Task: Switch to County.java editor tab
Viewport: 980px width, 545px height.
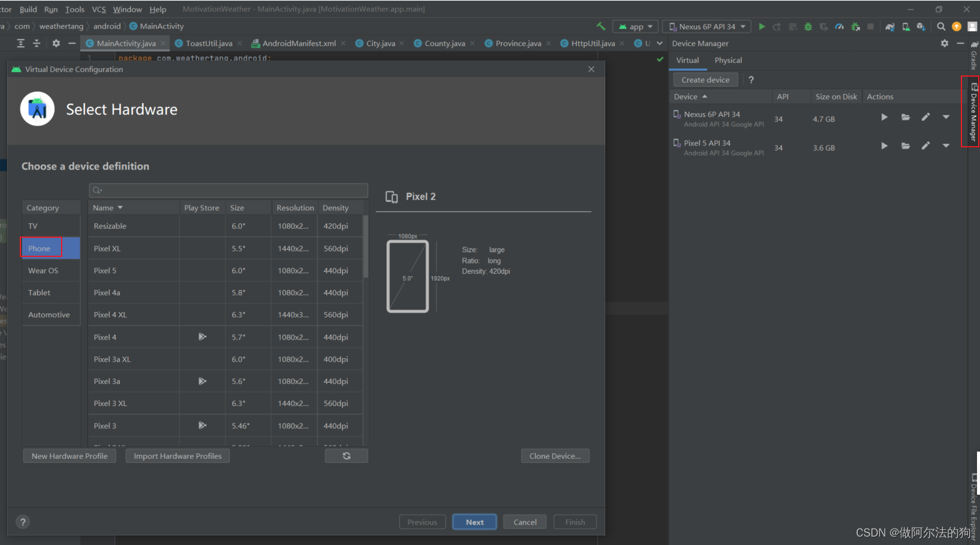Action: tap(444, 43)
